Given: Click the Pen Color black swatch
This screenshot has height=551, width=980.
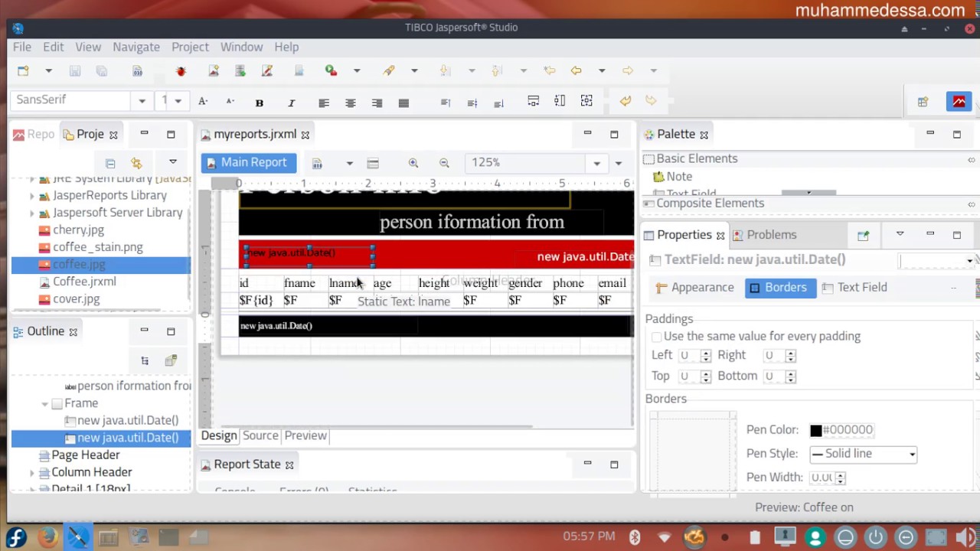Looking at the screenshot, I should tap(815, 431).
